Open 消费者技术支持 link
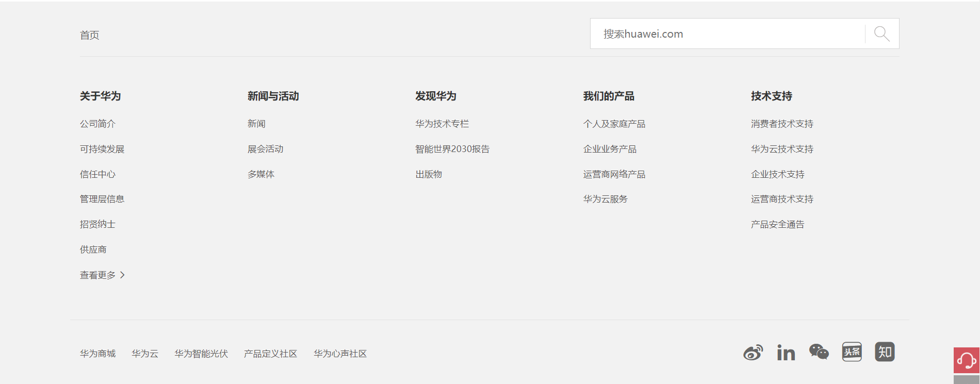 (782, 124)
